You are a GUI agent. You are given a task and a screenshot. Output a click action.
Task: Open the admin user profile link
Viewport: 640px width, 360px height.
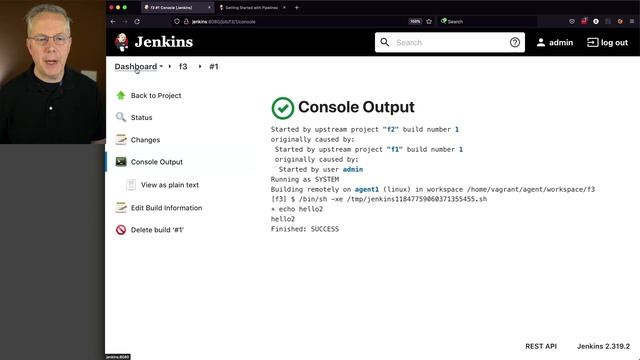click(555, 42)
